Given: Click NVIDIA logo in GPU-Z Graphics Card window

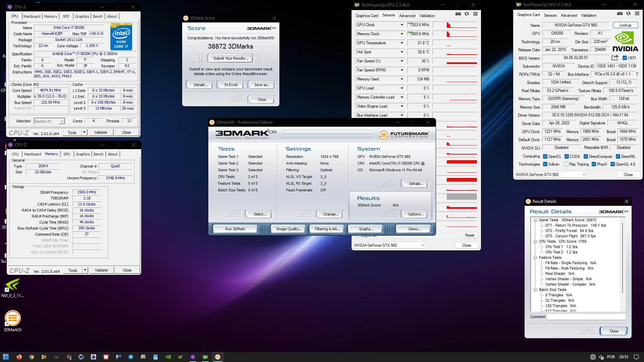Looking at the screenshot, I should point(625,42).
